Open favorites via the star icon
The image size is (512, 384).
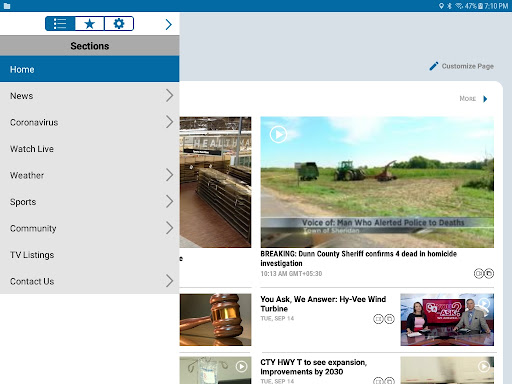tap(89, 24)
